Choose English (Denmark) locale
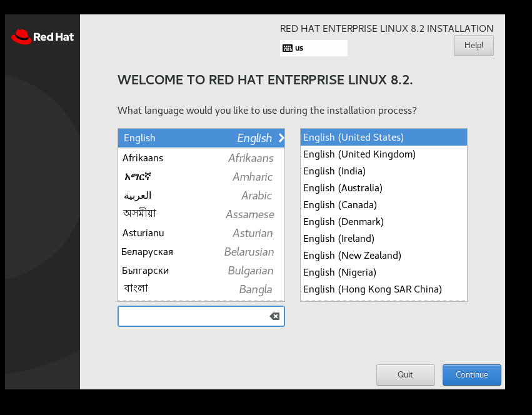 (x=384, y=222)
